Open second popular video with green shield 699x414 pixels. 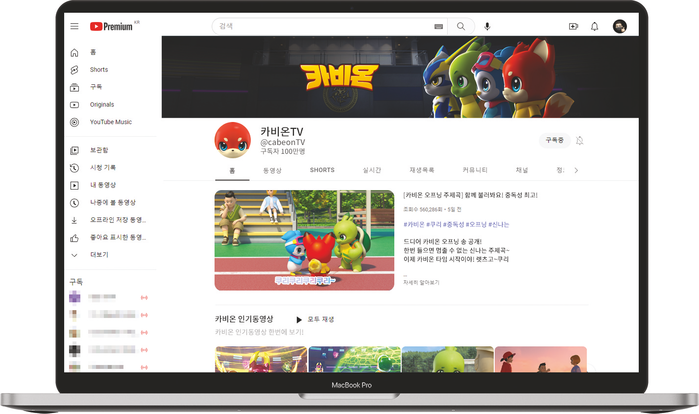(x=355, y=359)
